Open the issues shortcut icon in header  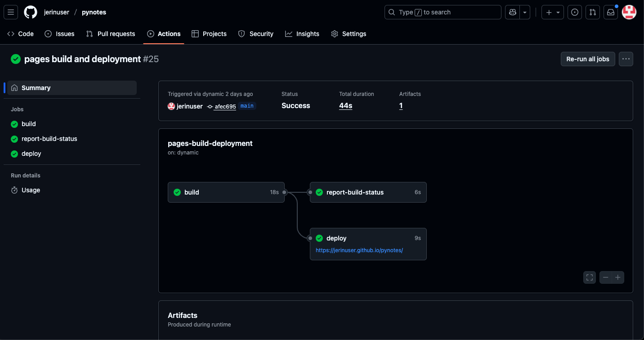click(574, 12)
